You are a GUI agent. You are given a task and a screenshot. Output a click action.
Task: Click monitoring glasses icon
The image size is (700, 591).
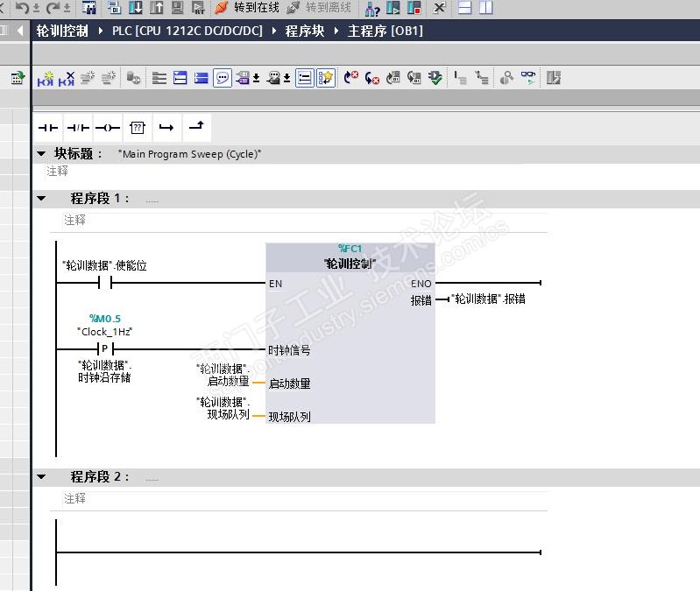click(x=528, y=78)
